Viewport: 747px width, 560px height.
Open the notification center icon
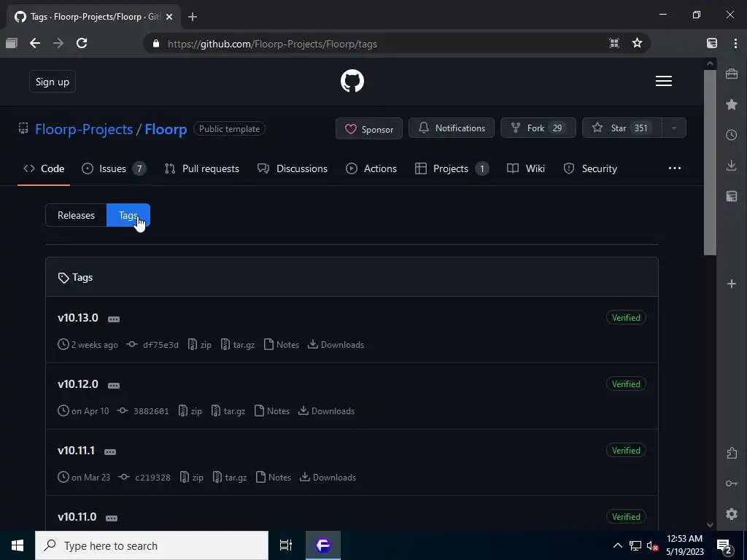[x=724, y=546]
